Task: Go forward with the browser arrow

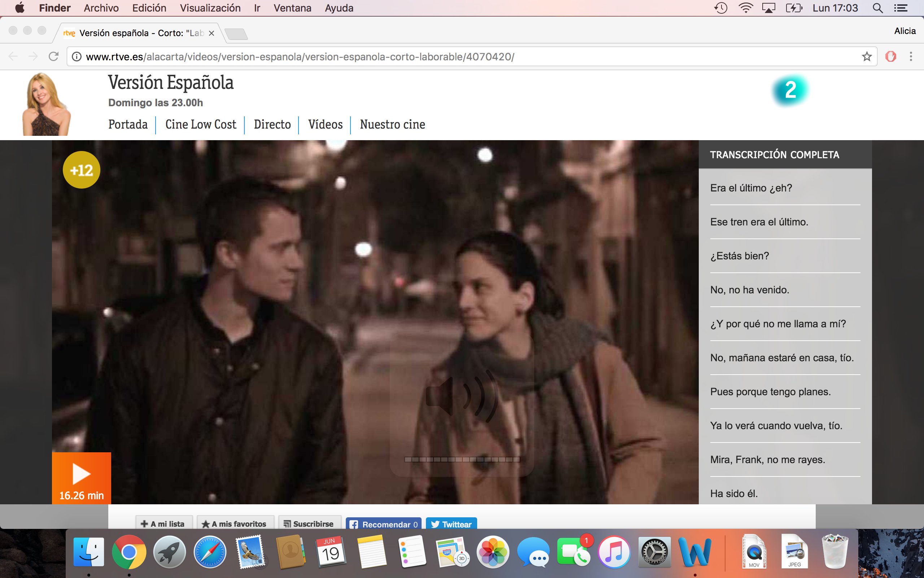Action: 33,57
